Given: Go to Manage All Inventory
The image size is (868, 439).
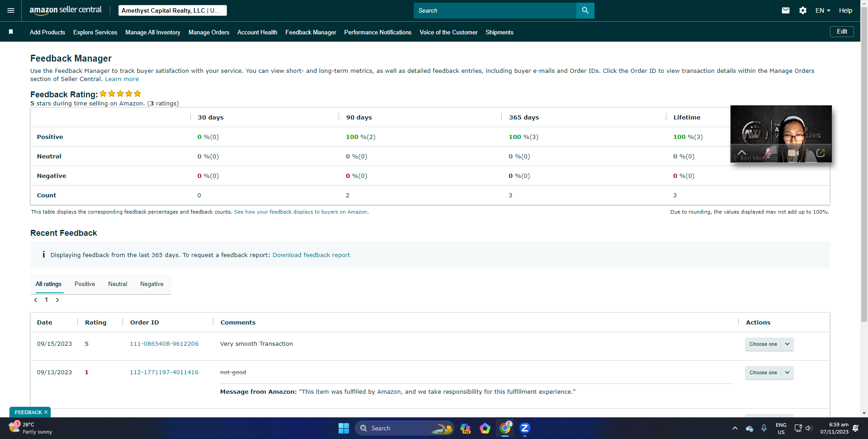Looking at the screenshot, I should point(153,32).
